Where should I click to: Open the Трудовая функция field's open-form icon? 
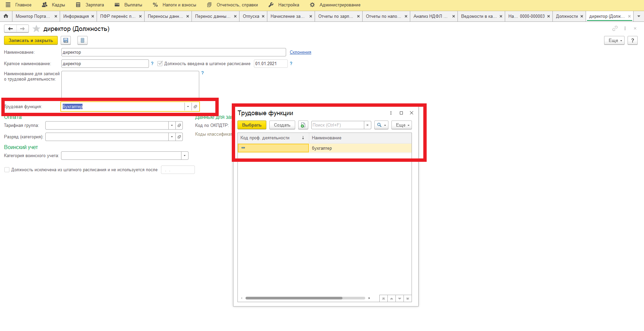click(196, 107)
